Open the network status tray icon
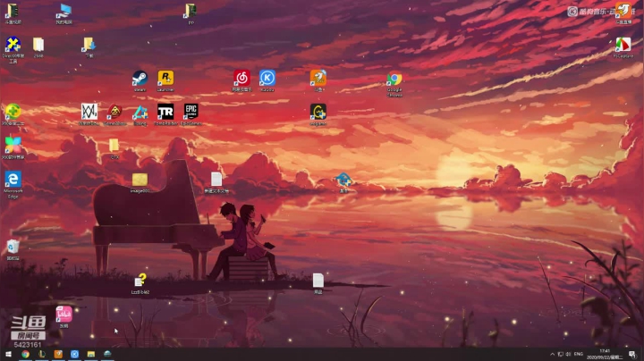Viewport: 644px width, 361px height. point(561,354)
